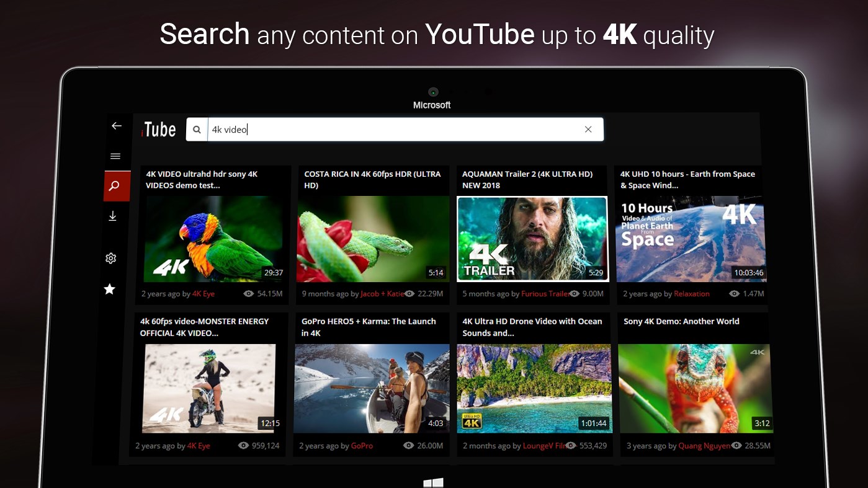Click the magnifier icon in search box

pos(197,130)
